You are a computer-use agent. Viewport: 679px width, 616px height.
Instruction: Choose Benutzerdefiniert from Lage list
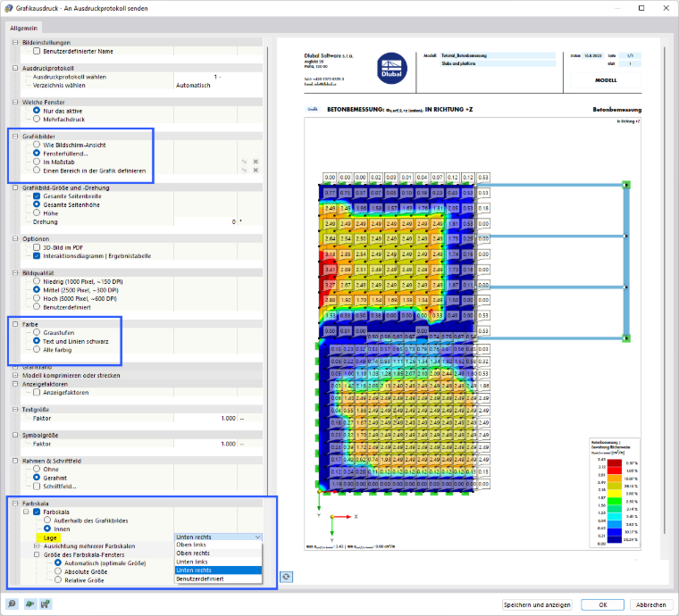[218, 579]
